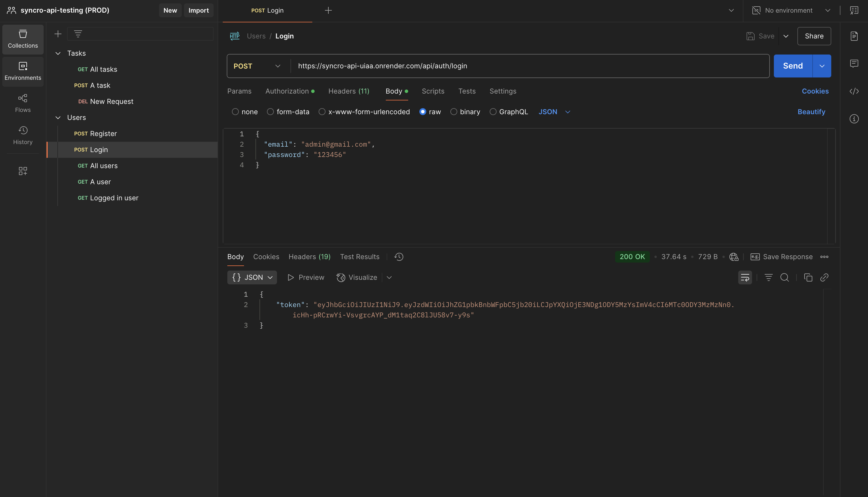Click the Preview response button
Viewport: 868px width, 497px height.
[306, 277]
